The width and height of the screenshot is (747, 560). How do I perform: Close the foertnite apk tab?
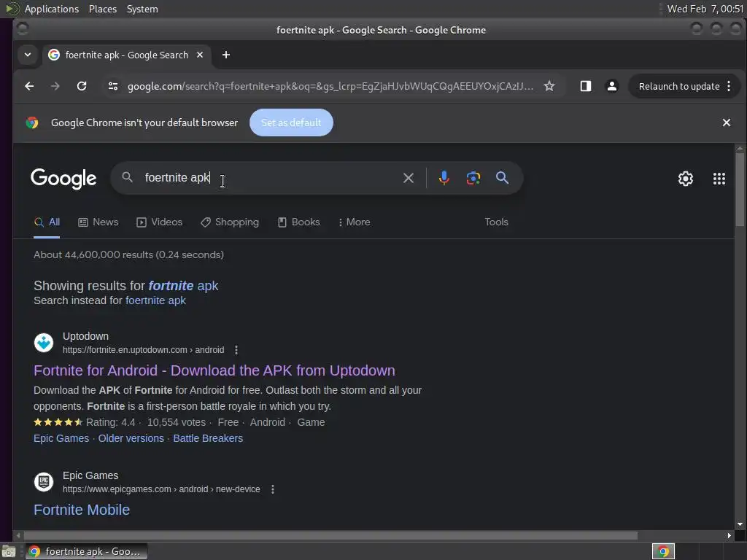(200, 55)
